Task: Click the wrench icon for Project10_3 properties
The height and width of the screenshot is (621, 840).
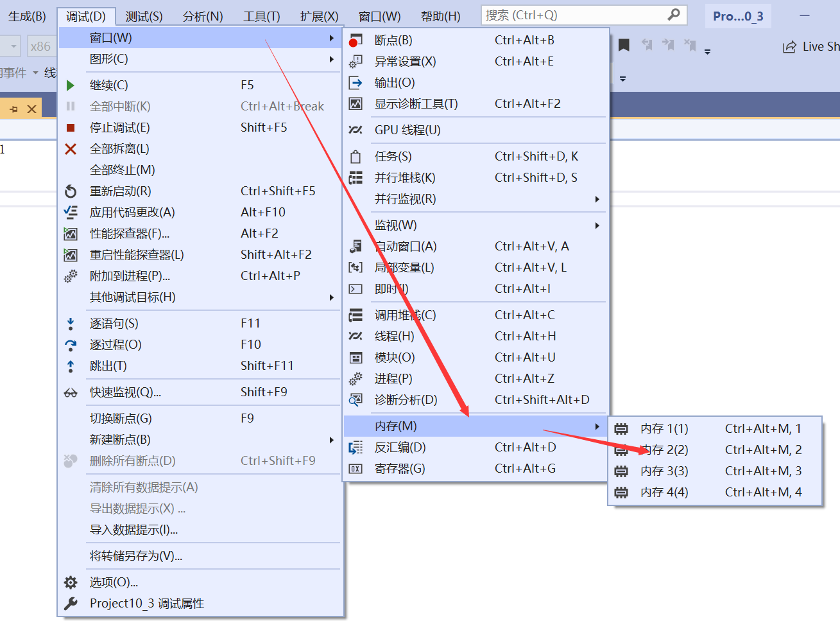Action: 71,604
